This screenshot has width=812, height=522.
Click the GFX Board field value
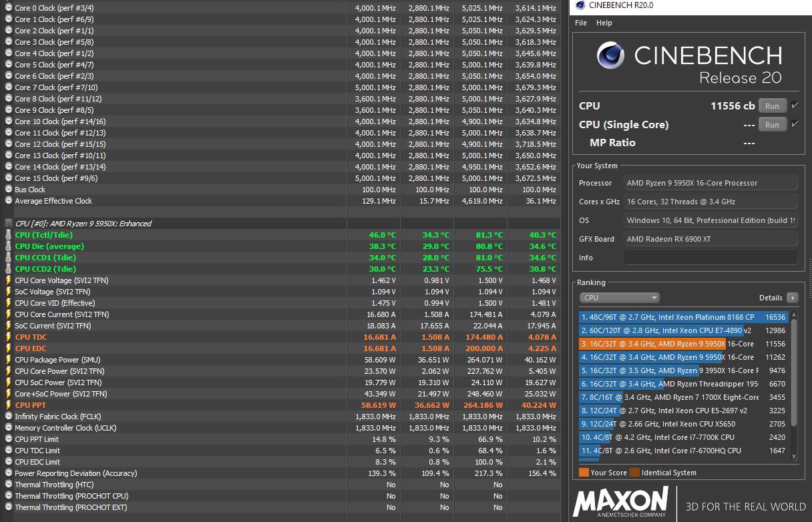point(710,239)
